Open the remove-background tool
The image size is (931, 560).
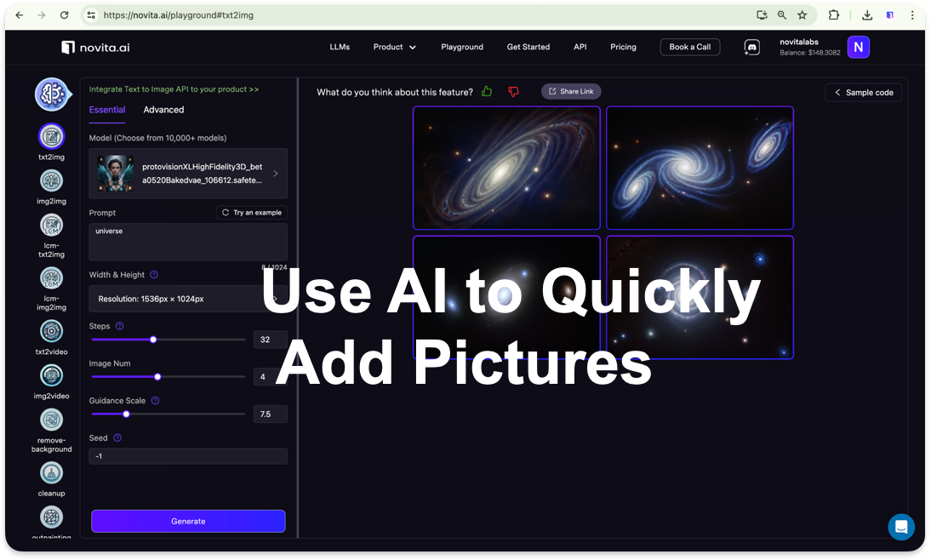click(52, 420)
